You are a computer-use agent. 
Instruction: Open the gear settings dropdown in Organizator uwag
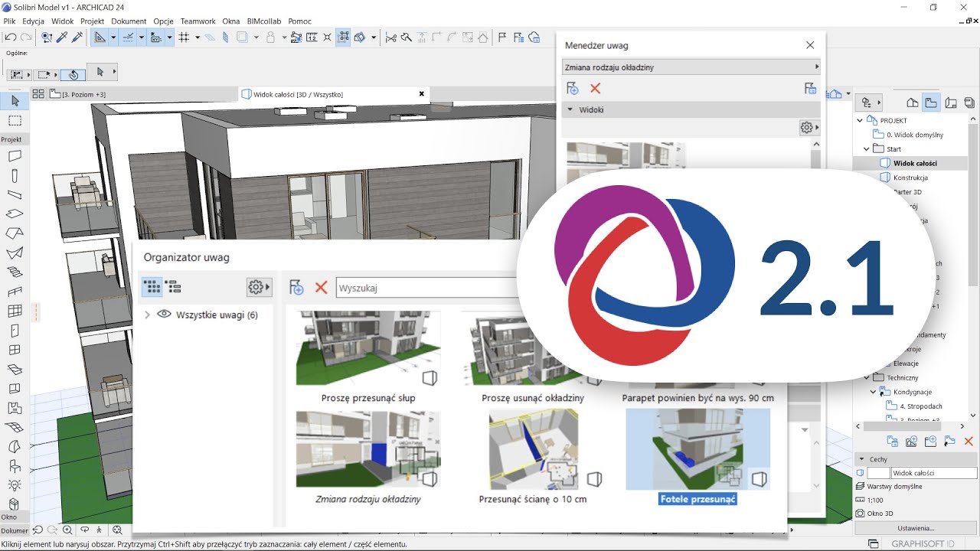point(256,286)
